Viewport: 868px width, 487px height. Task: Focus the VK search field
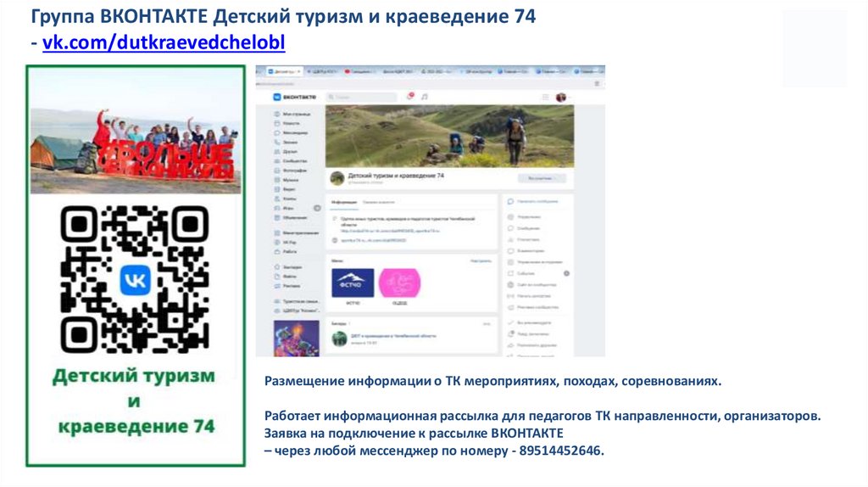click(361, 97)
